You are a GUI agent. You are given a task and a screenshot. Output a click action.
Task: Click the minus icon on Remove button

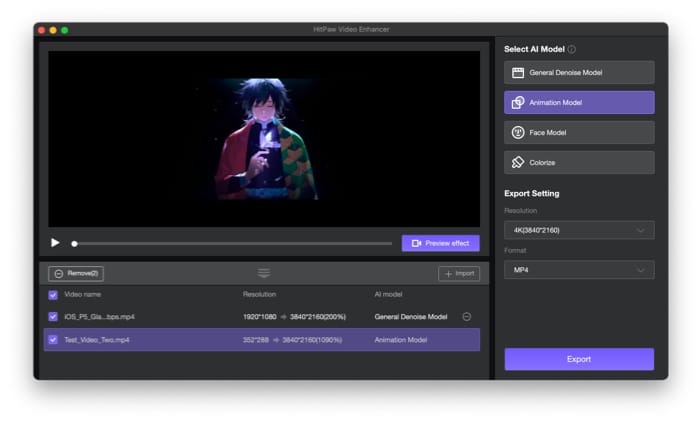pyautogui.click(x=58, y=274)
